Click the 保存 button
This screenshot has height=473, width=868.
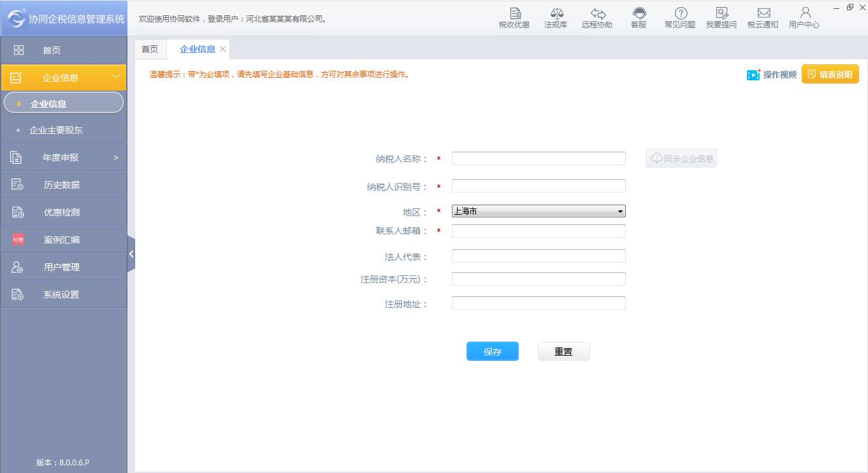(492, 351)
